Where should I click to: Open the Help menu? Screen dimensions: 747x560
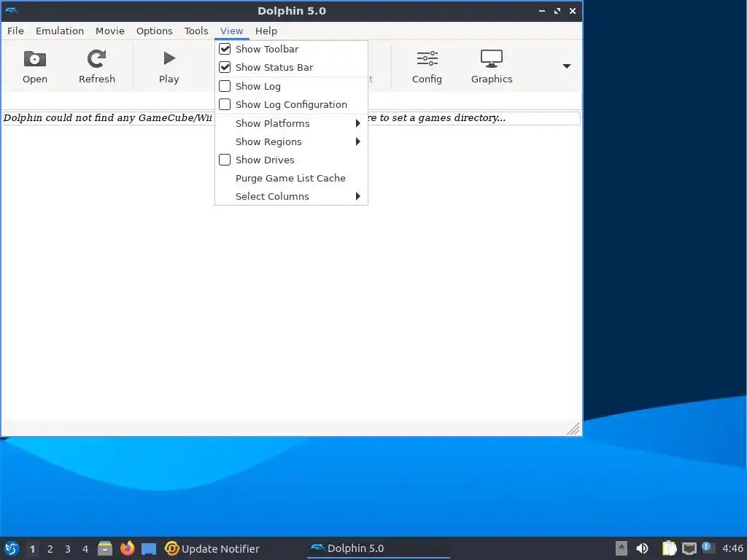tap(266, 31)
